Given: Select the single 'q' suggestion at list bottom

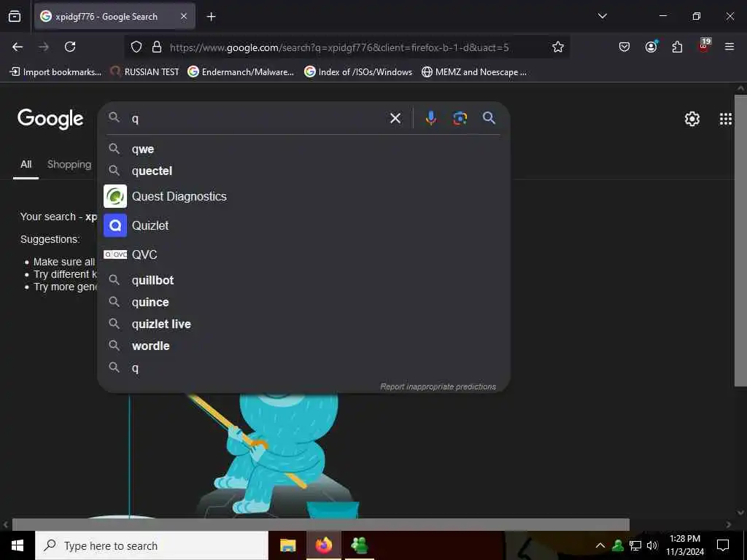Looking at the screenshot, I should [x=303, y=368].
